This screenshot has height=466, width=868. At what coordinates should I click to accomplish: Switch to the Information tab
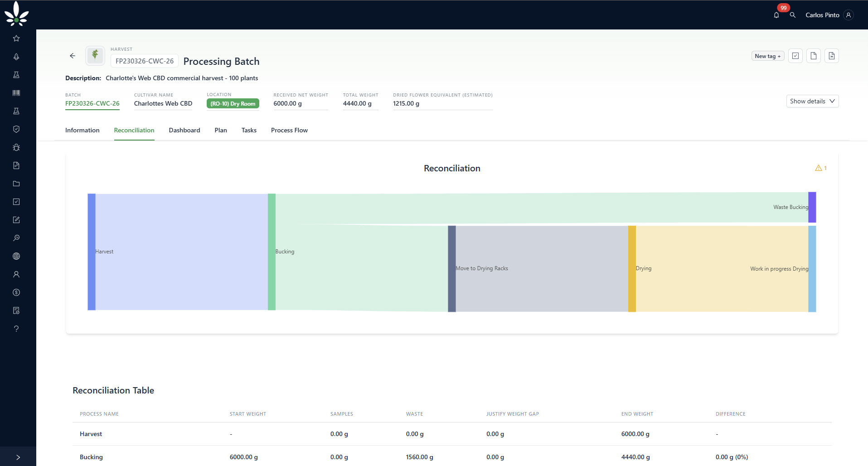82,130
